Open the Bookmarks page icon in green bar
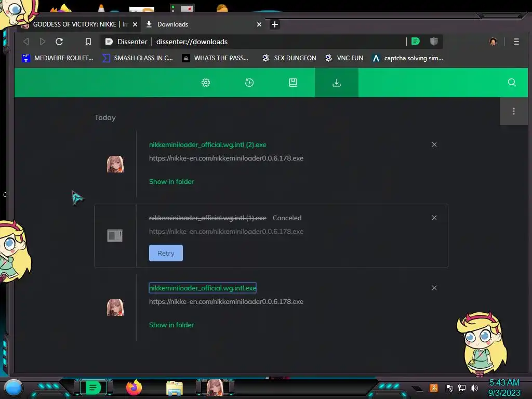The image size is (532, 399). pos(293,83)
